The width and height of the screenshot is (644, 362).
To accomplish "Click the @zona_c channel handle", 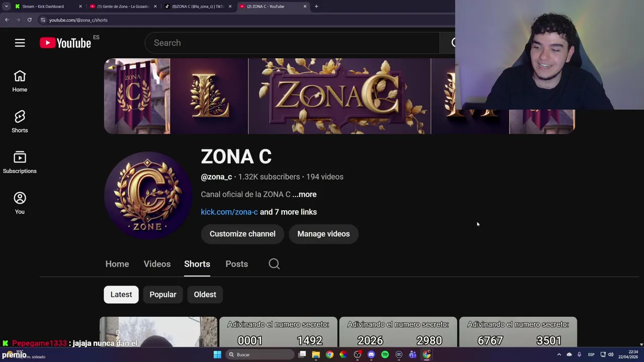I will (x=216, y=176).
